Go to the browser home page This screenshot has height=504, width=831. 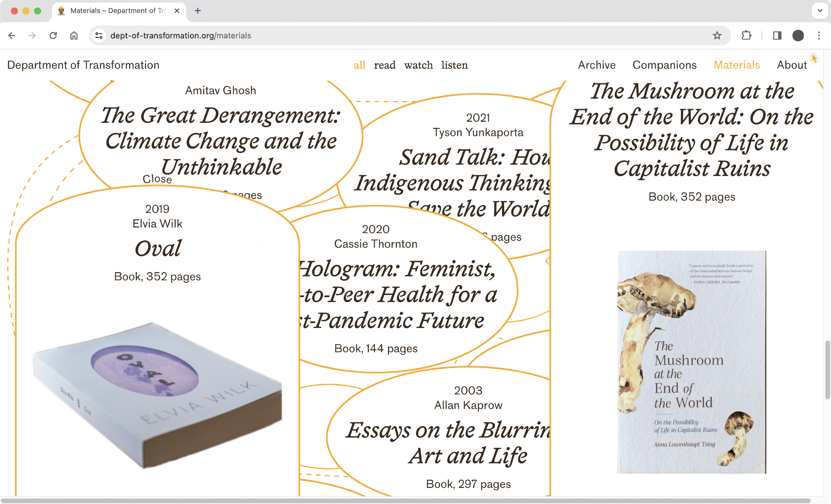tap(74, 35)
